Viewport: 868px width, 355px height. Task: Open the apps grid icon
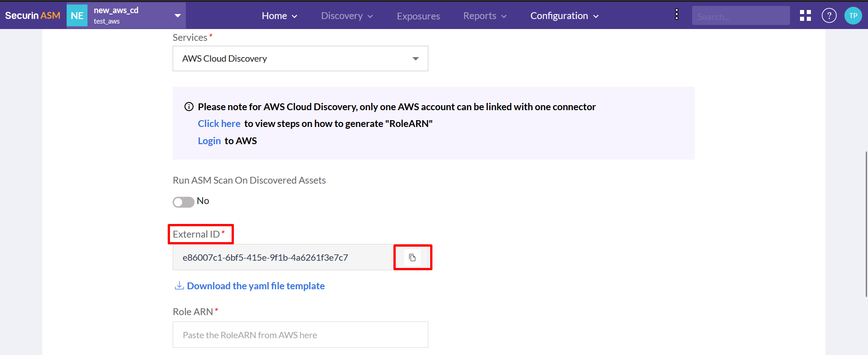coord(805,16)
